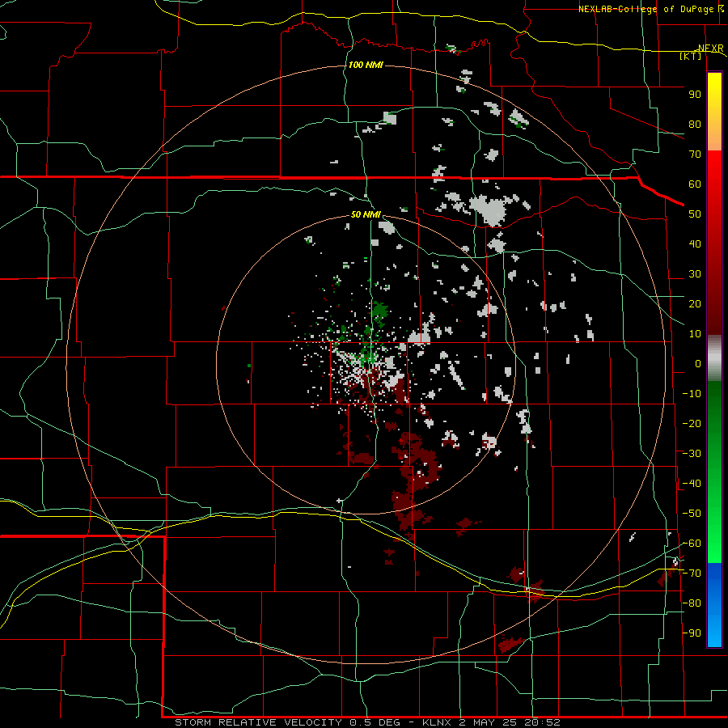Select the -70 value on velocity scale
The height and width of the screenshot is (728, 728).
point(692,574)
